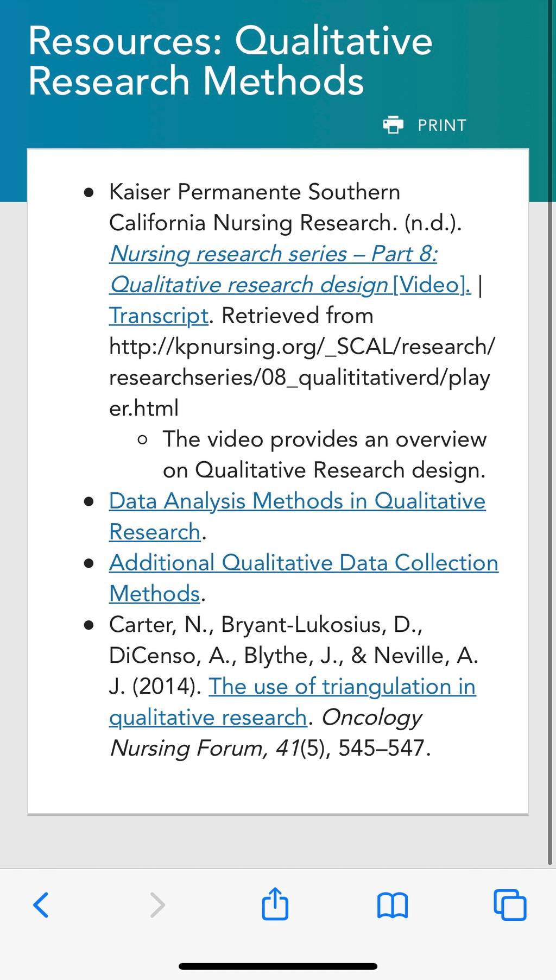Tap the kpnursing.org URL text

point(302,377)
